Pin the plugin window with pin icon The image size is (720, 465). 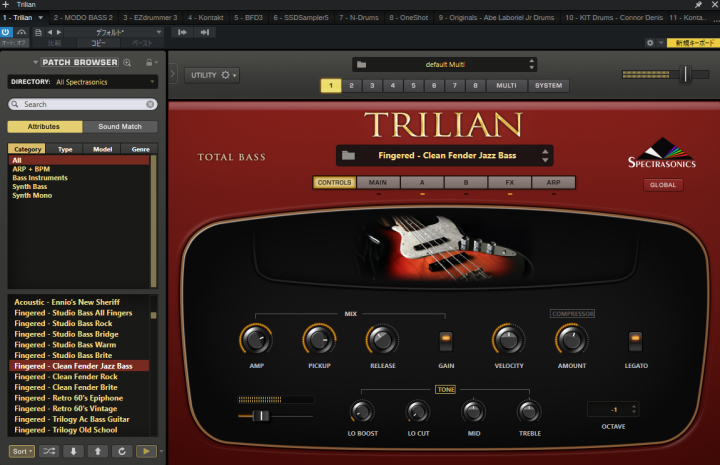[698, 5]
